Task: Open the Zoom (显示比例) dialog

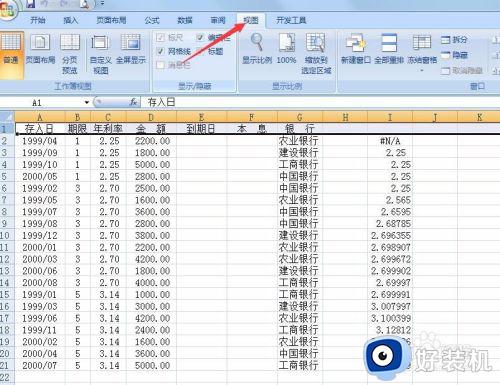Action: 257,49
